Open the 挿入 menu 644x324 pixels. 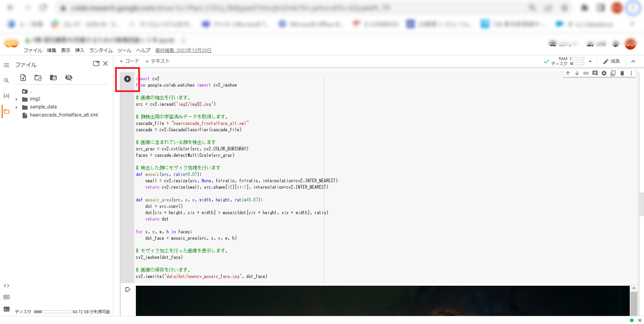click(x=80, y=50)
